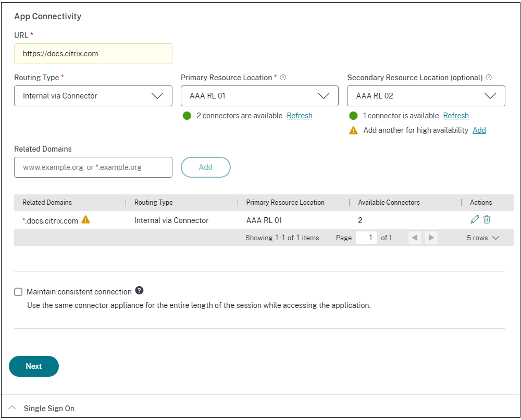Click the Next button

(x=34, y=366)
